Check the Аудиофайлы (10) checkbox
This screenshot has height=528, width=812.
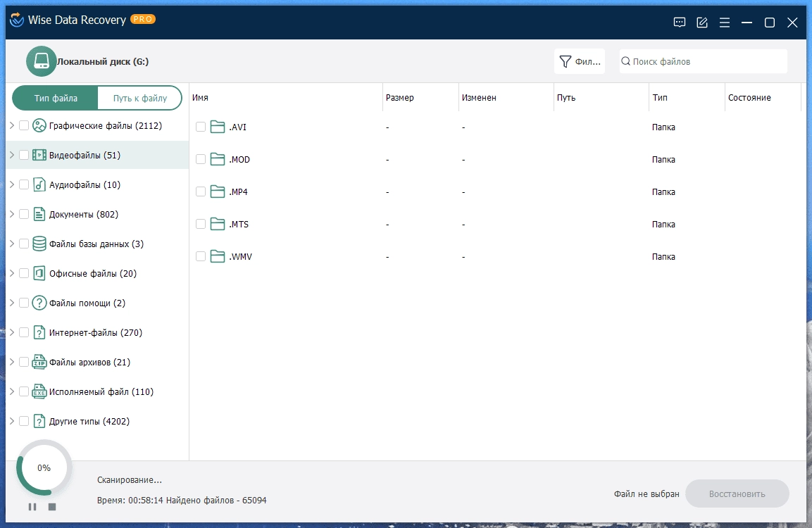pyautogui.click(x=24, y=184)
